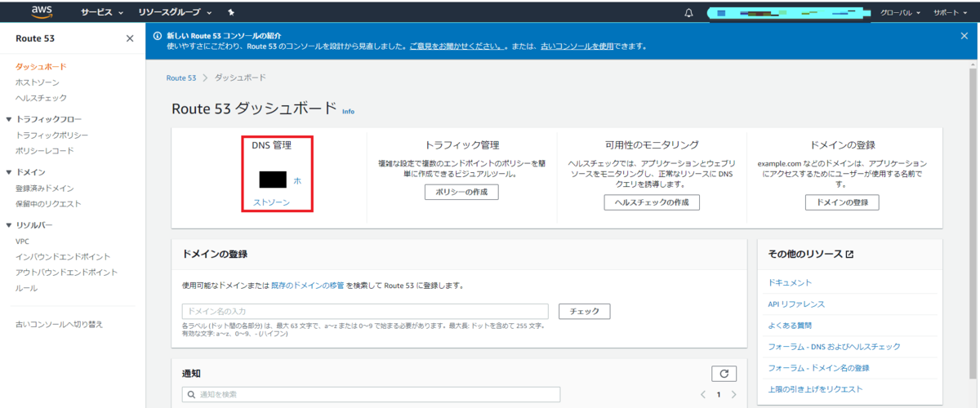Open the API リファレンス link
This screenshot has width=980, height=408.
point(796,304)
